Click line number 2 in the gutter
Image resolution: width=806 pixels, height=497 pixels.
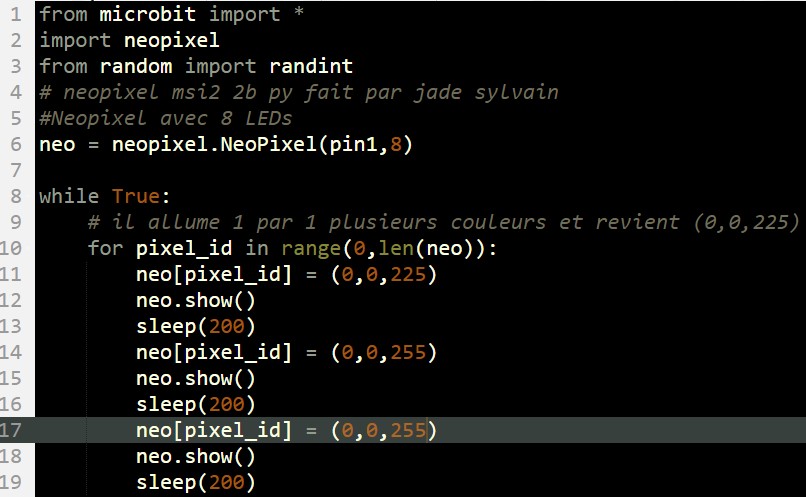16,40
